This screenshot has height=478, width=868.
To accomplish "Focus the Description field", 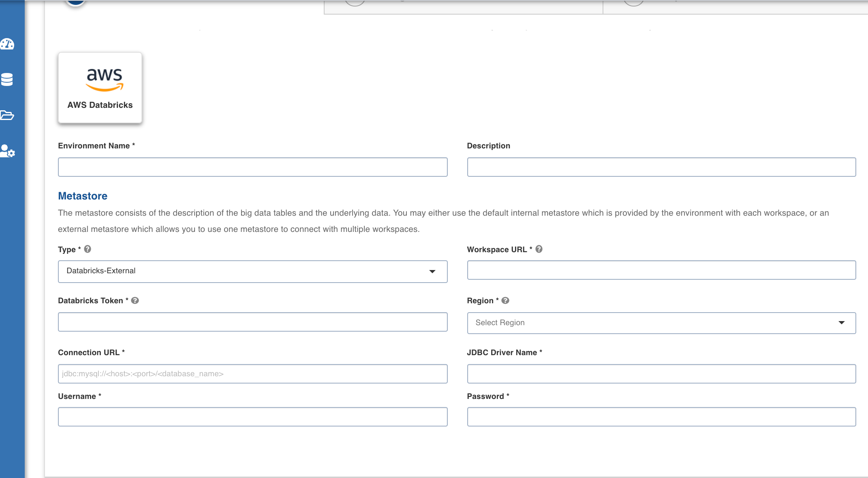I will [661, 167].
